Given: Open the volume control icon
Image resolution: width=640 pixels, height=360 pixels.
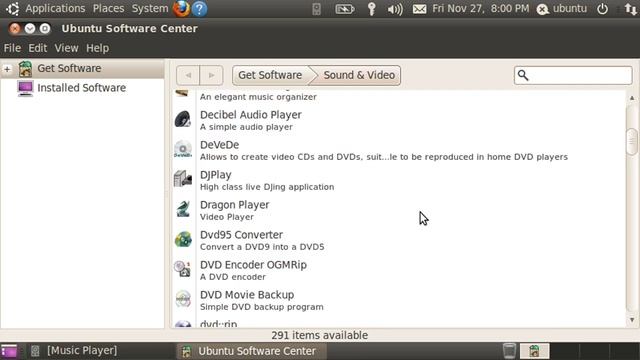Looking at the screenshot, I should [x=395, y=9].
